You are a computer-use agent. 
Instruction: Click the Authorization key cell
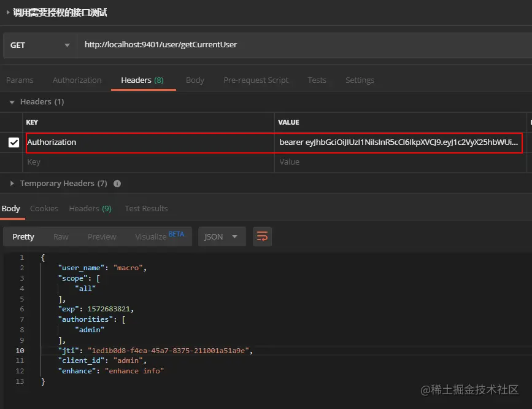(x=150, y=142)
